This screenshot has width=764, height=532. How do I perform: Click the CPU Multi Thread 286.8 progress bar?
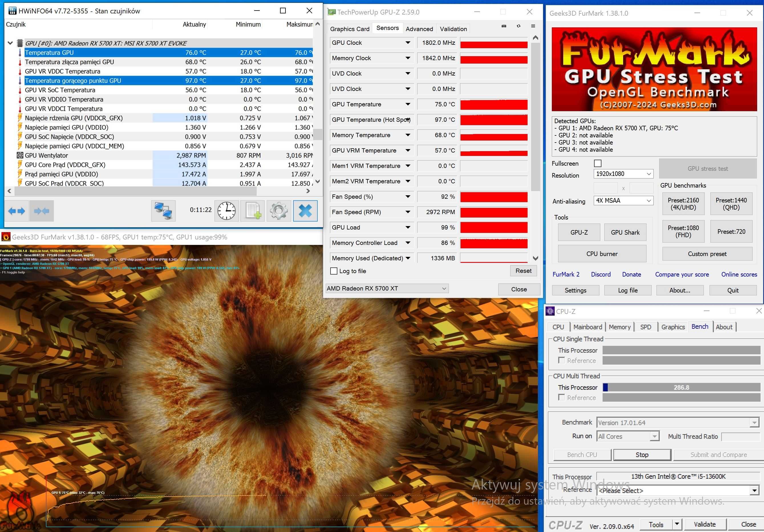pos(681,387)
